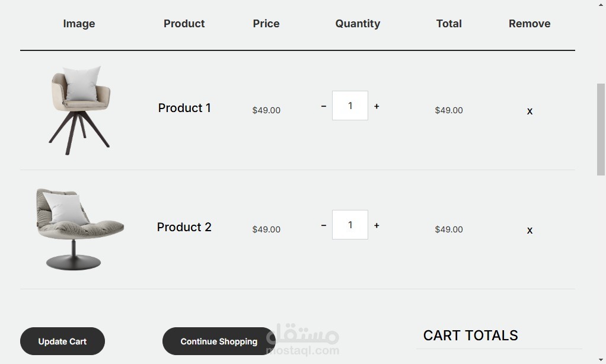
Task: Click the Product 2 quantity input field
Action: click(350, 225)
